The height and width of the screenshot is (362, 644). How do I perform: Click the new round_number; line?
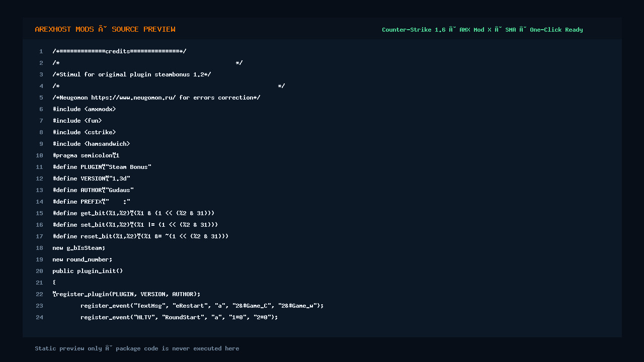(x=83, y=259)
